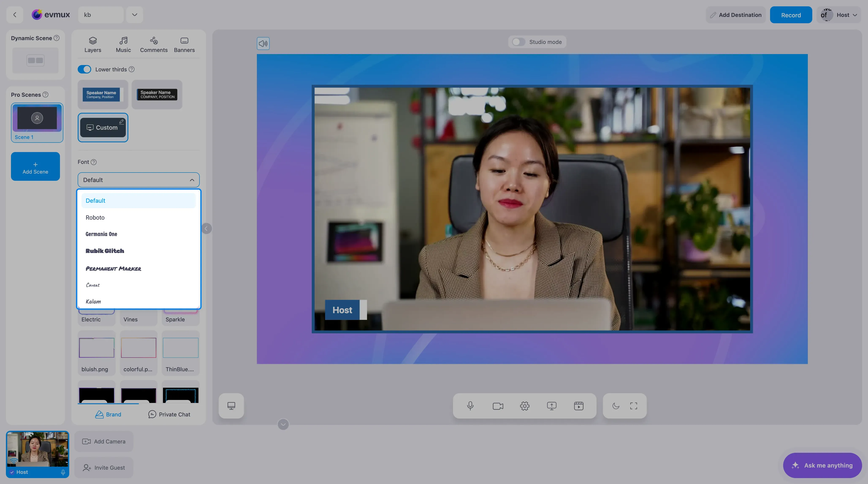868x484 pixels.
Task: Open dropdown arrow next to kb field
Action: (x=134, y=15)
